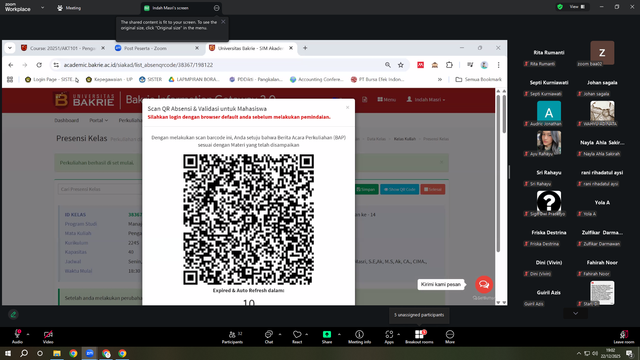Show more bookmarks with the chevron
640x360 pixels.
(440, 80)
